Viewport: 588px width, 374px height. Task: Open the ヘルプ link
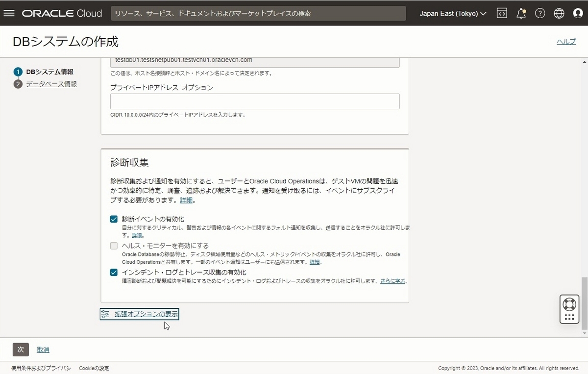[x=566, y=42]
